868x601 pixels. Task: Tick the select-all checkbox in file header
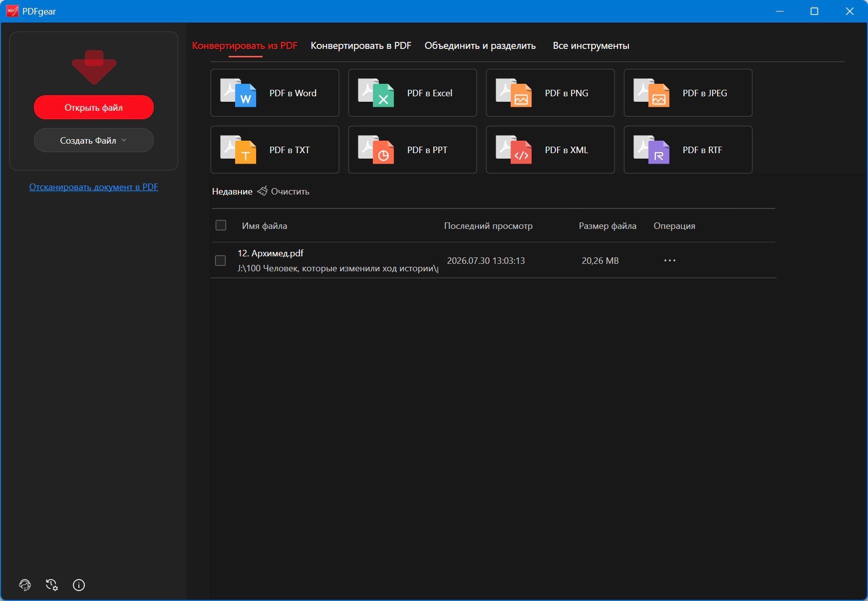coord(221,225)
